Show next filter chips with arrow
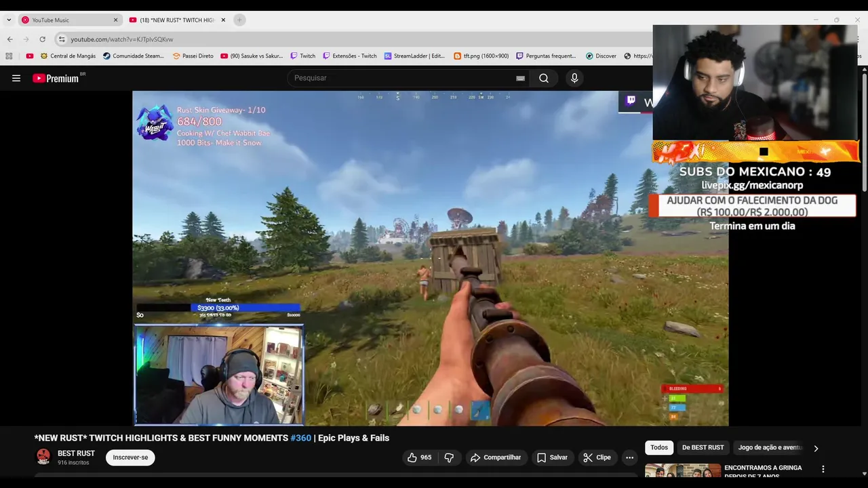This screenshot has width=868, height=488. (816, 448)
